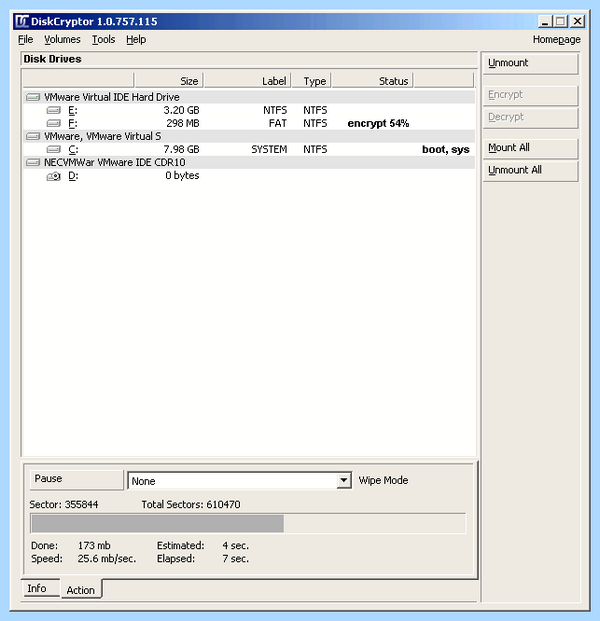Open the Help menu
Viewport: 600px width, 621px height.
(x=136, y=40)
